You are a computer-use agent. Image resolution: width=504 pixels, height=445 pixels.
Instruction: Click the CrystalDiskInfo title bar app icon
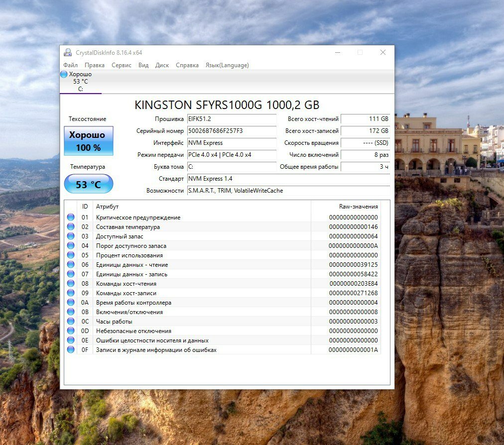click(68, 52)
